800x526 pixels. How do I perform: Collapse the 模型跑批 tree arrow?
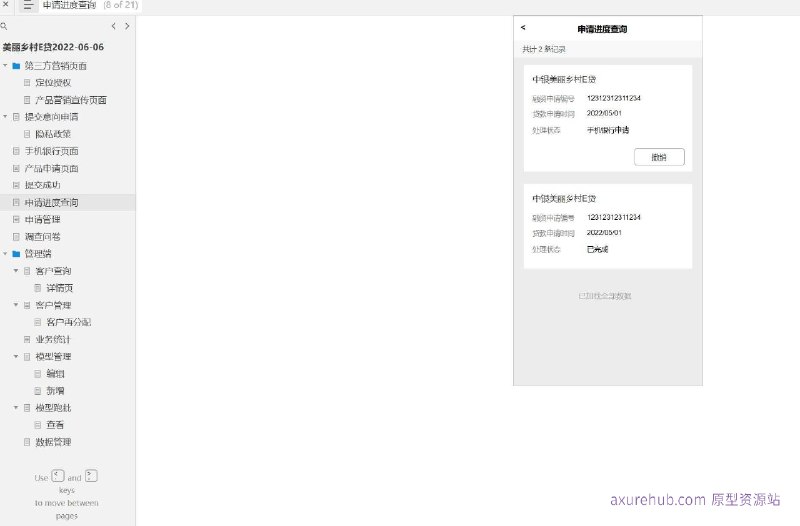click(x=16, y=407)
